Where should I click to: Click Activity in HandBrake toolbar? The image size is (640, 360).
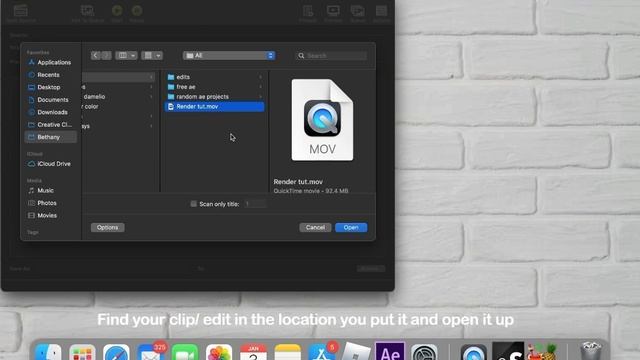click(x=382, y=13)
